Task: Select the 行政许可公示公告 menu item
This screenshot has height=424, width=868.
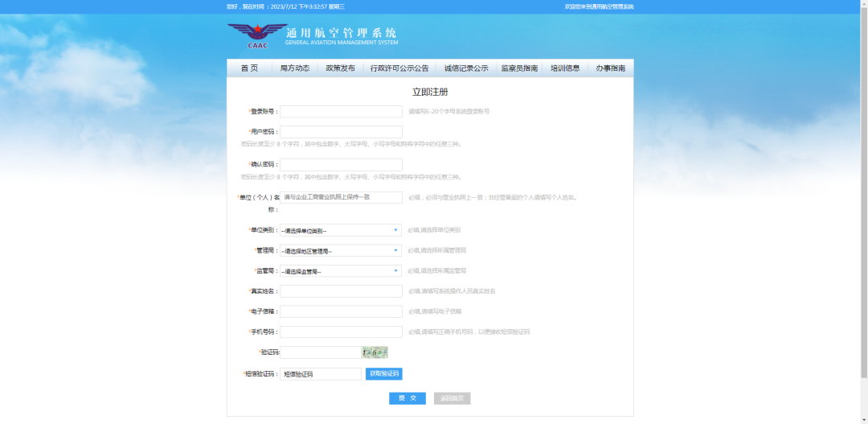Action: click(399, 68)
